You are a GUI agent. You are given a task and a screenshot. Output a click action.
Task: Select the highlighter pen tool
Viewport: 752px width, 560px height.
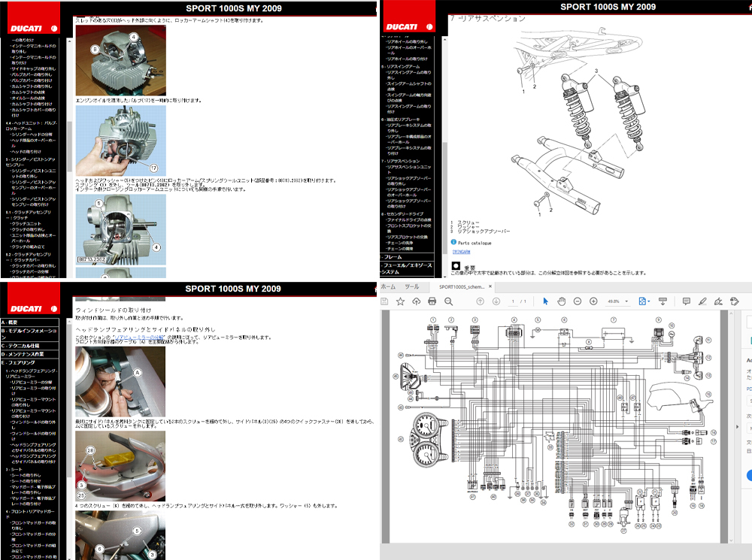point(702,301)
